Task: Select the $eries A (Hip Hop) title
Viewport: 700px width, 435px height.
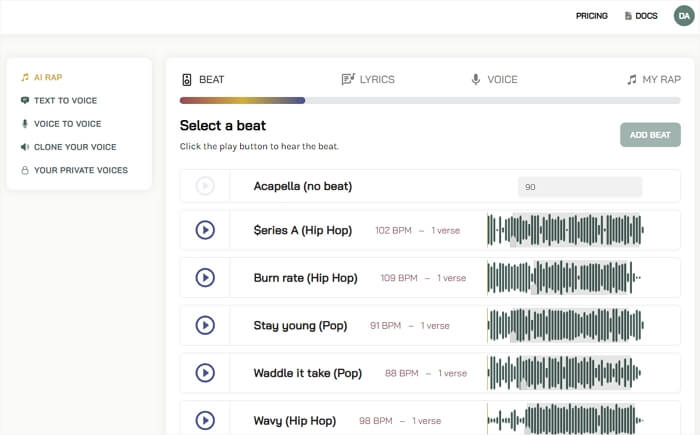Action: (303, 230)
